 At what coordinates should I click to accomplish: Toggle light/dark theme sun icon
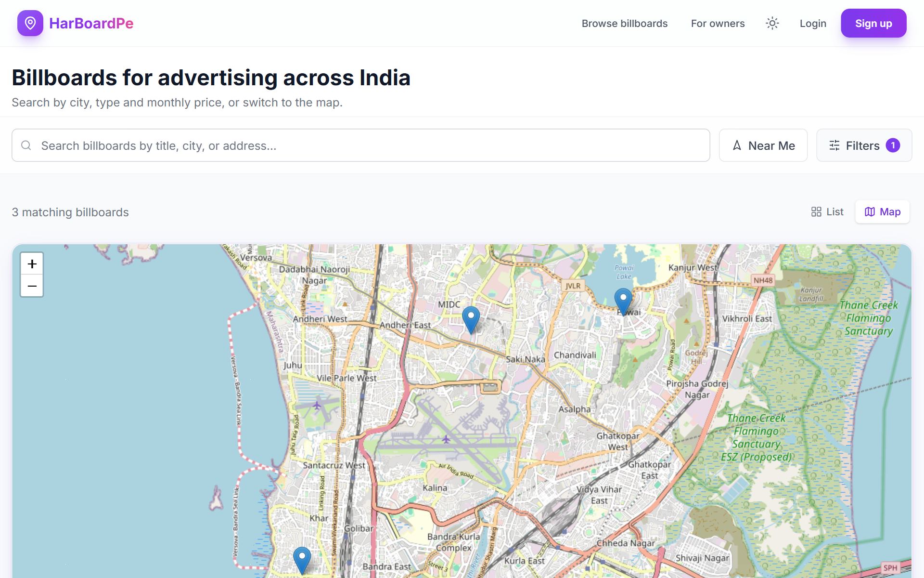772,23
